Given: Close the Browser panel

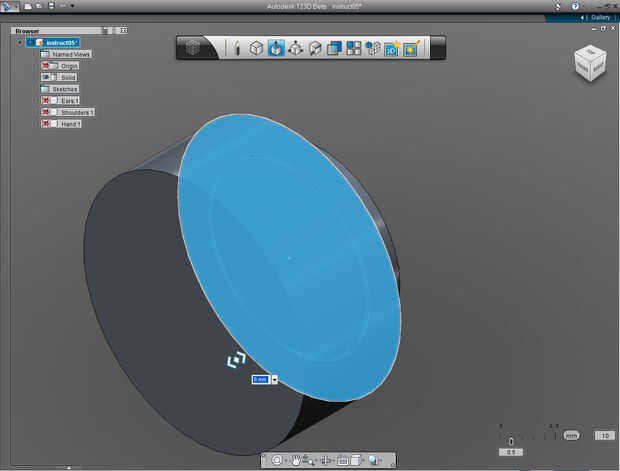Looking at the screenshot, I should pos(123,30).
